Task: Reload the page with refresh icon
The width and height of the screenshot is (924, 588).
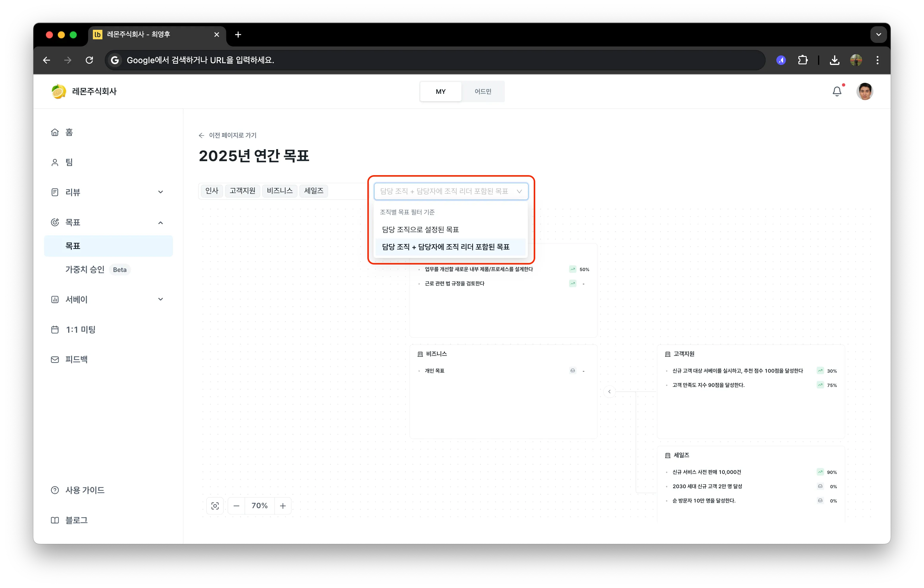Action: (x=89, y=60)
